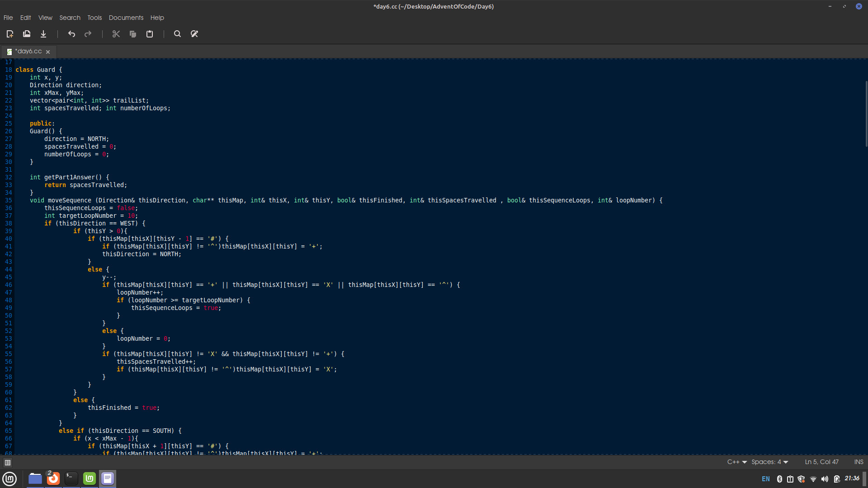This screenshot has width=868, height=488.
Task: Open the clock showing 21:36
Action: pos(852,479)
